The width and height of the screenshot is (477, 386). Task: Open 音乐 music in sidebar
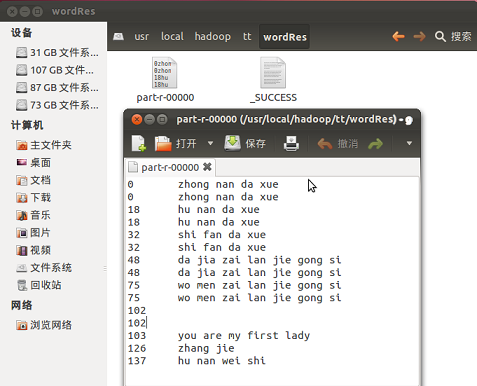34,215
